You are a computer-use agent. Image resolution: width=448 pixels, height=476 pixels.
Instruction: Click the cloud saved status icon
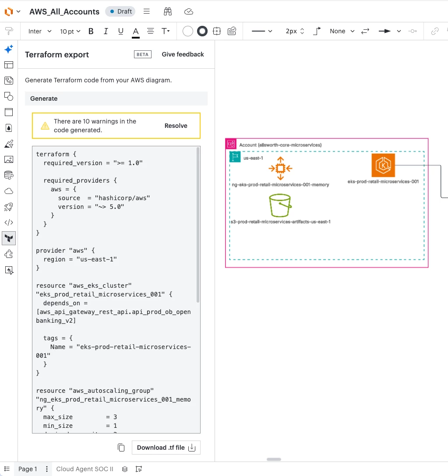188,11
